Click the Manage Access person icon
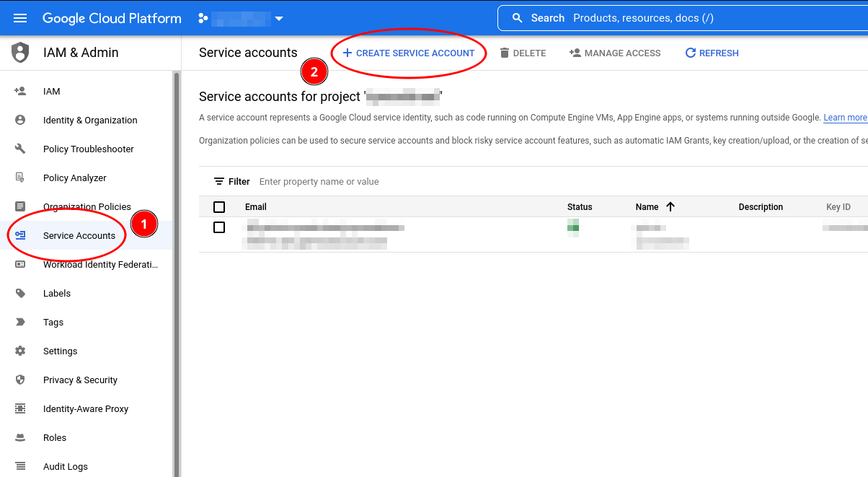This screenshot has height=477, width=868. point(575,53)
